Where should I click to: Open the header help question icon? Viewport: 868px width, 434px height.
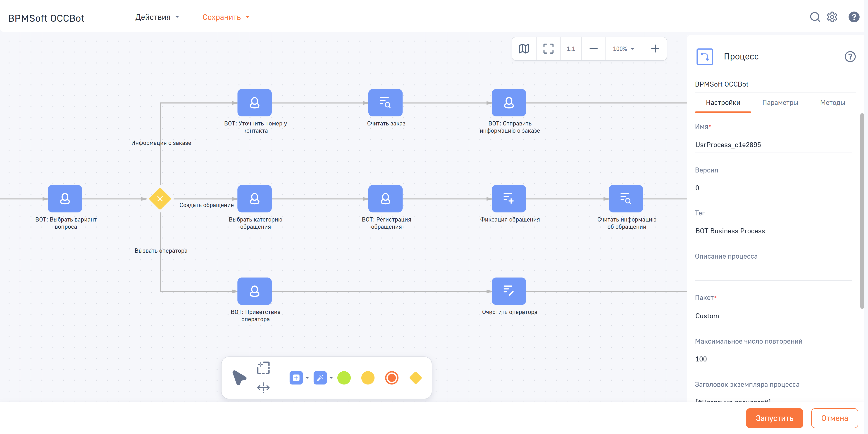click(x=854, y=17)
